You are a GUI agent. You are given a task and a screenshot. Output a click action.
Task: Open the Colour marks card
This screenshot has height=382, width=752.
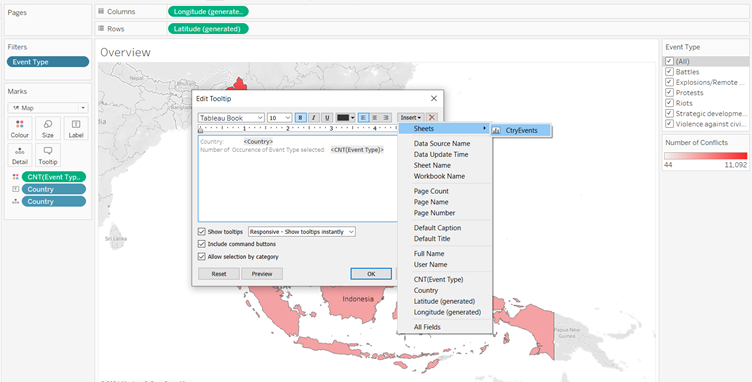[20, 128]
